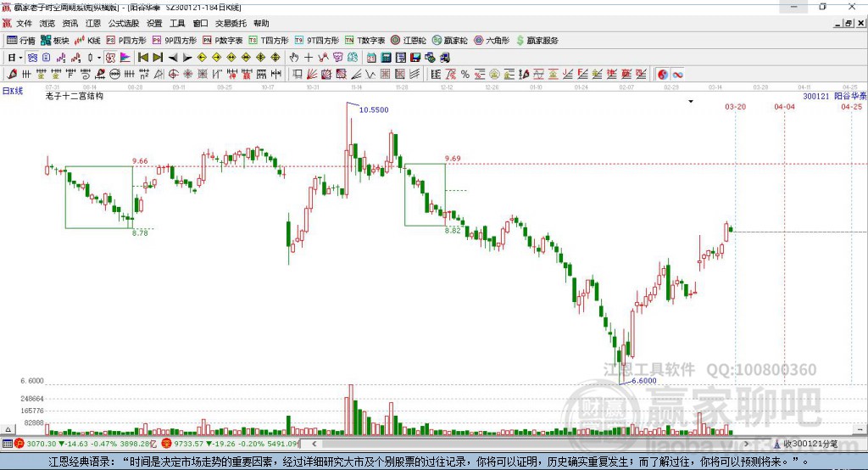Image resolution: width=868 pixels, height=470 pixels.
Task: Open the P四方形 tool
Action: (126, 41)
